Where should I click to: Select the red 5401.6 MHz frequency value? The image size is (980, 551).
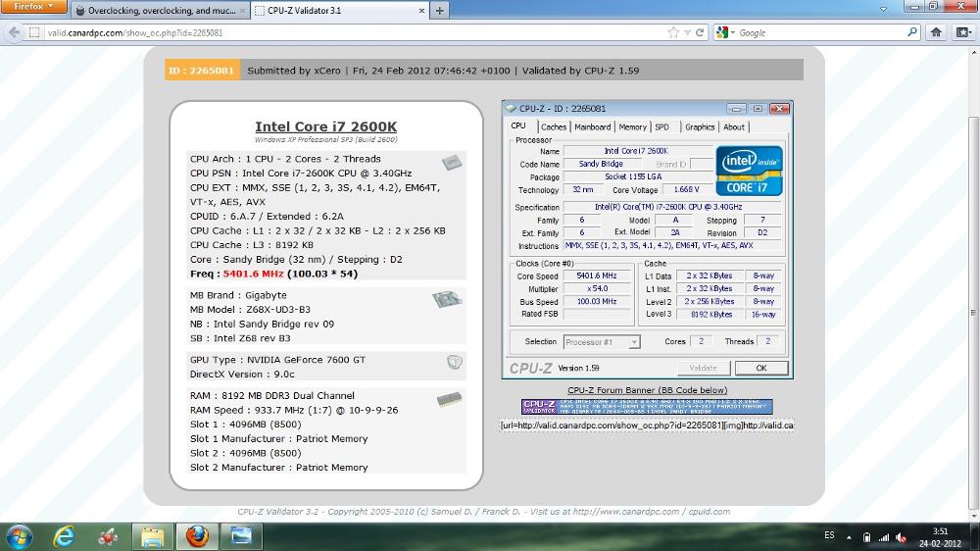click(253, 274)
